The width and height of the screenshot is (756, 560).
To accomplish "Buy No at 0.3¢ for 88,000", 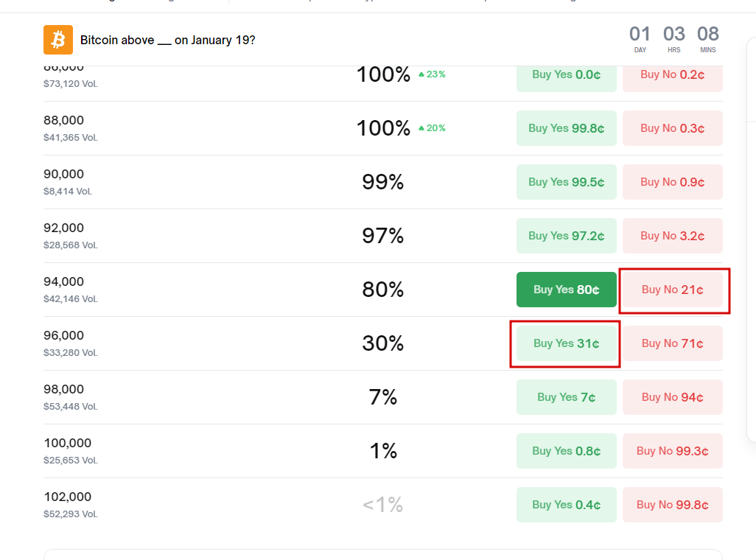I will click(672, 128).
